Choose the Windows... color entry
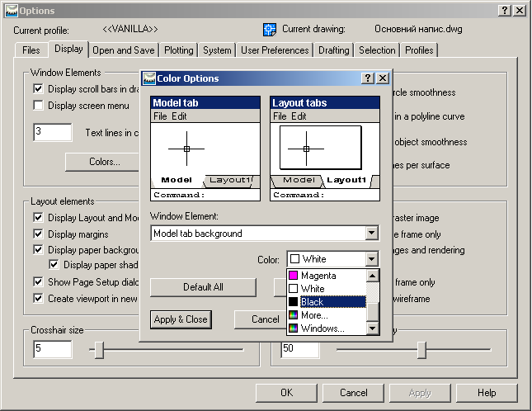 (x=327, y=328)
